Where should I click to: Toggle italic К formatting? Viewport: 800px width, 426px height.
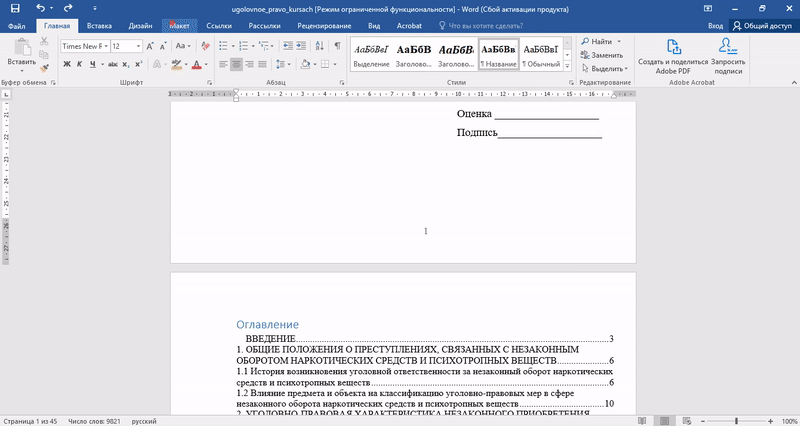tap(80, 65)
